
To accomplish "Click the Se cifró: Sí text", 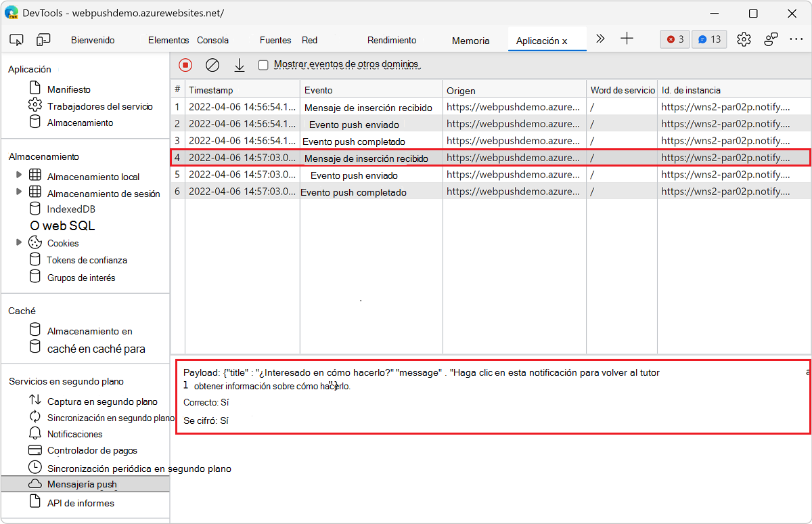I will point(206,420).
